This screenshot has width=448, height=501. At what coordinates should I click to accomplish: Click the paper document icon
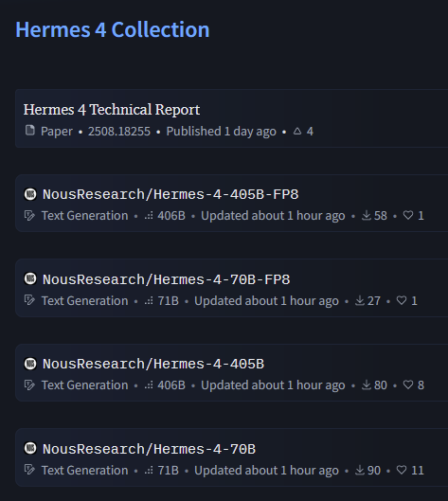[x=30, y=131]
